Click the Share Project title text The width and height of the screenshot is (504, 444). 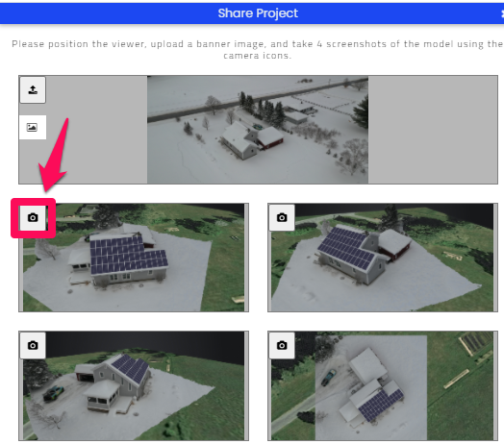tap(258, 13)
